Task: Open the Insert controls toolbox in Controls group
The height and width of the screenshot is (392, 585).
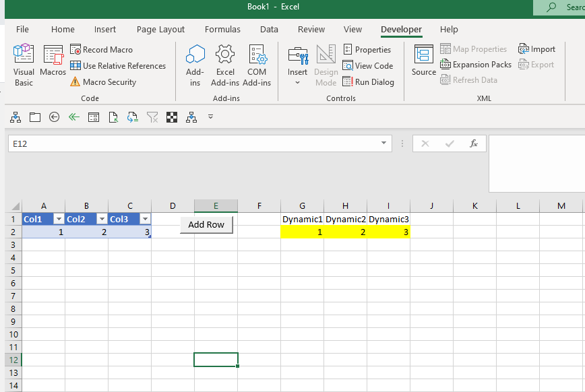Action: tap(297, 65)
